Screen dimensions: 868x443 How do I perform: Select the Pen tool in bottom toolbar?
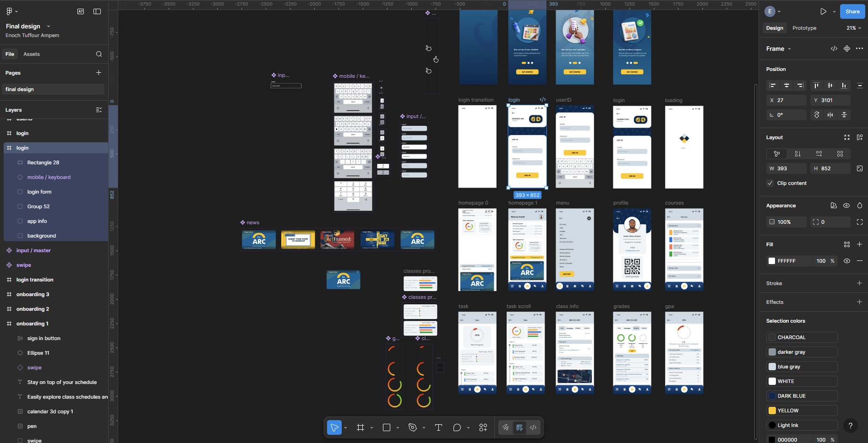coord(412,427)
